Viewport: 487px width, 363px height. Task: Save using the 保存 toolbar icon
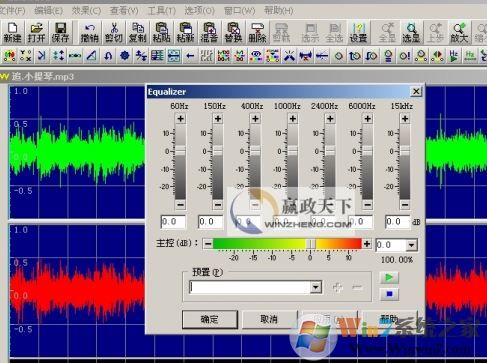(60, 33)
